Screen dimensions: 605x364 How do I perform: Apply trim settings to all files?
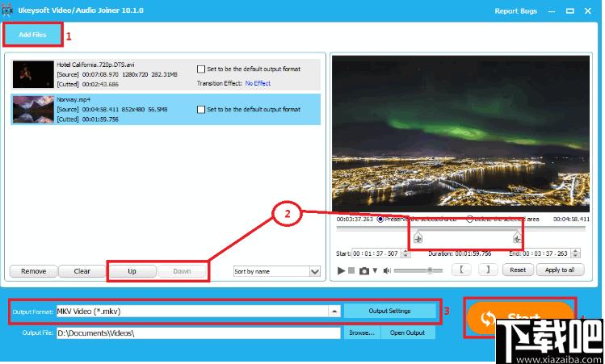click(x=560, y=270)
